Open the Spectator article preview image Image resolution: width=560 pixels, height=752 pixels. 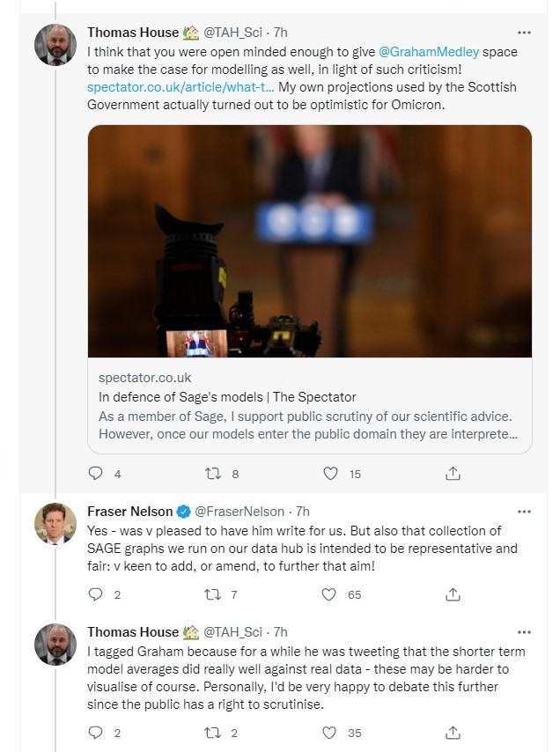[x=309, y=241]
